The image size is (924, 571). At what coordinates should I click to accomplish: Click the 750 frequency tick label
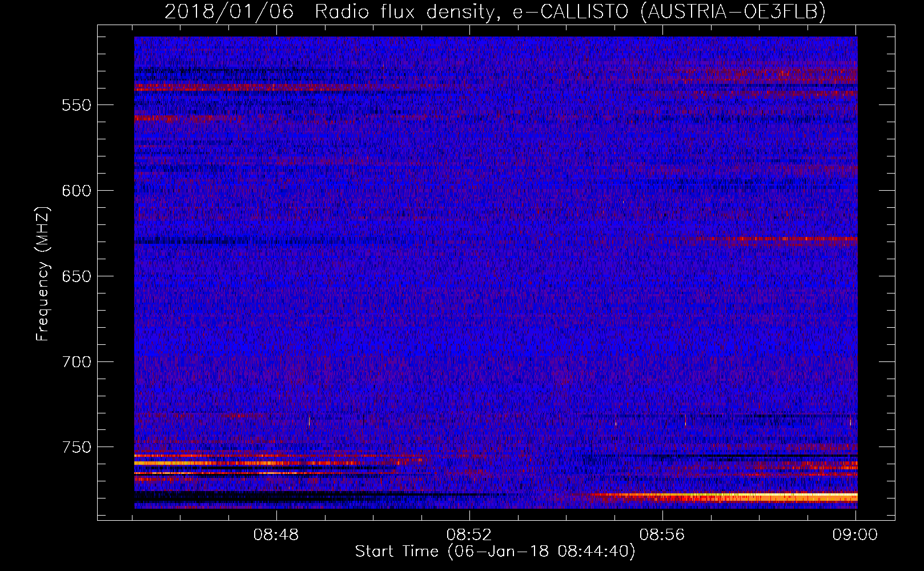point(77,447)
